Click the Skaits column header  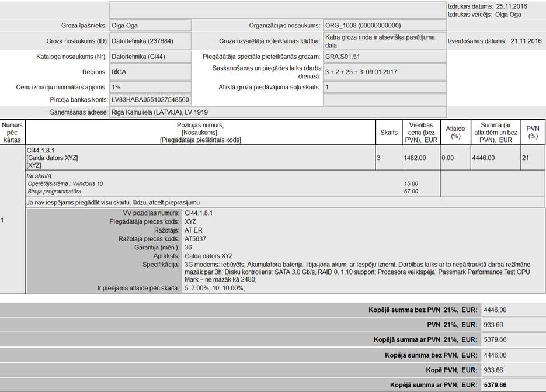(388, 133)
